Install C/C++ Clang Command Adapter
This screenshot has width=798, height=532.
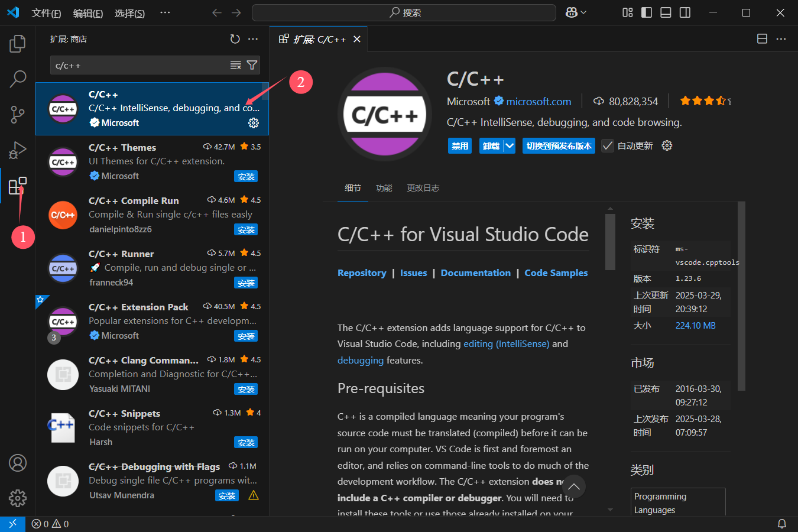246,389
